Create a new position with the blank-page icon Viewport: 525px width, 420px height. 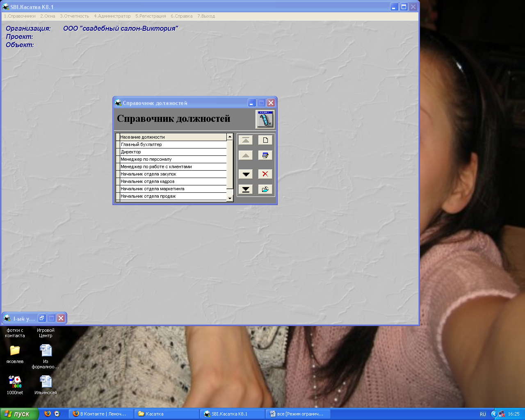[x=265, y=140]
